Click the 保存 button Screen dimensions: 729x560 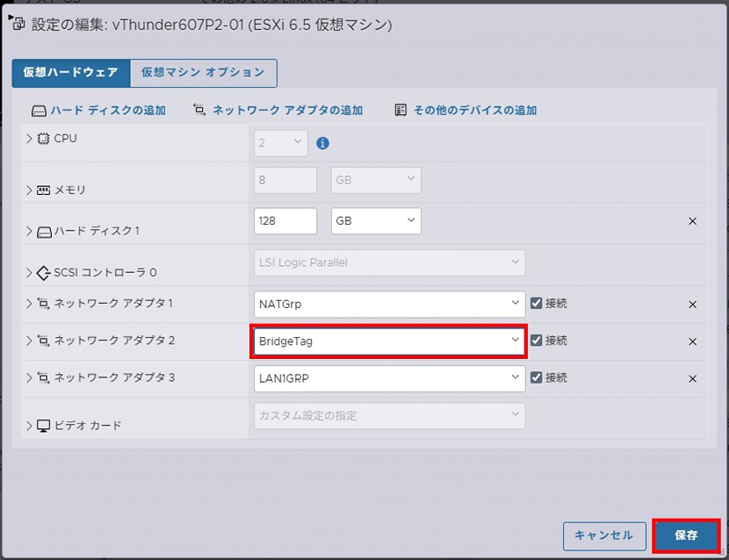coord(686,535)
